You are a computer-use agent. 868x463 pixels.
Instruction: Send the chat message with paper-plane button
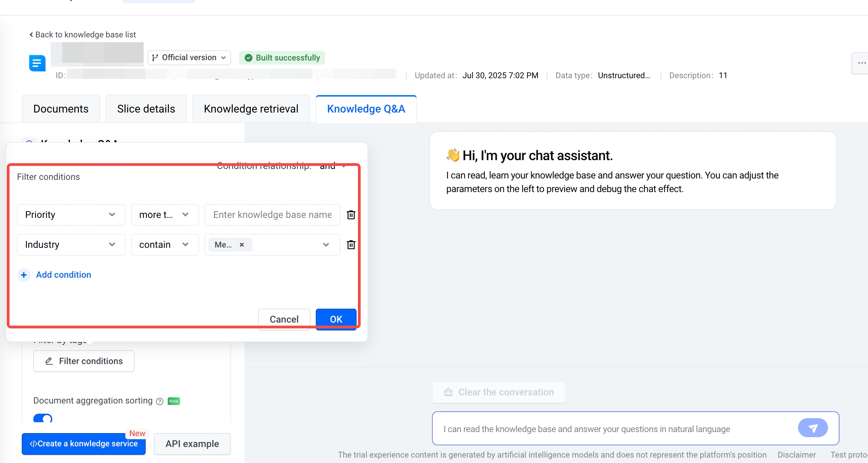coord(812,428)
